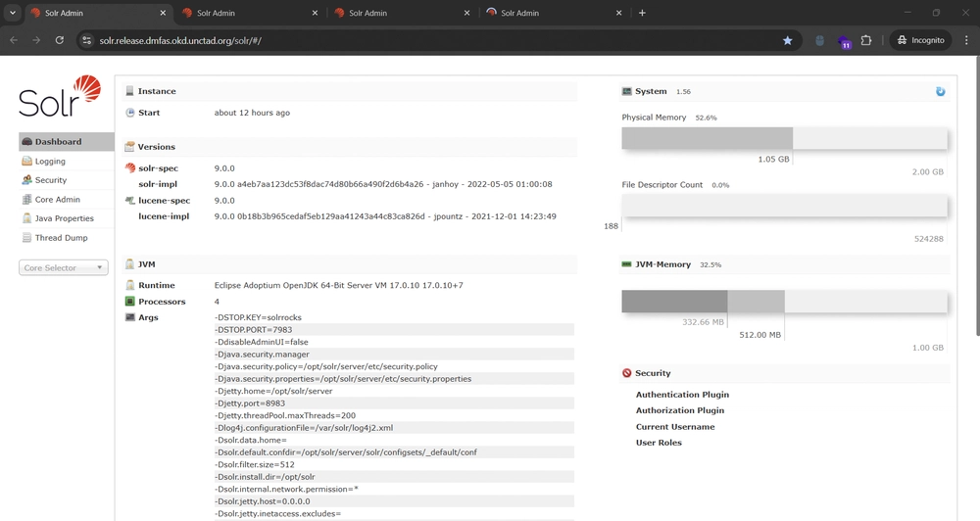Close the second Solr Admin tab
This screenshot has width=980, height=521.
click(x=315, y=13)
